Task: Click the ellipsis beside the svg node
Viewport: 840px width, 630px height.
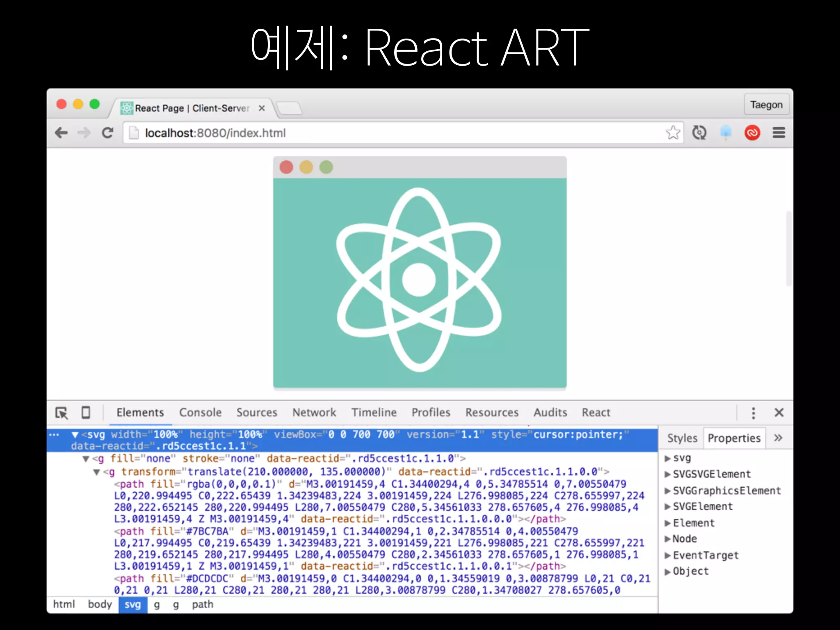Action: [54, 435]
